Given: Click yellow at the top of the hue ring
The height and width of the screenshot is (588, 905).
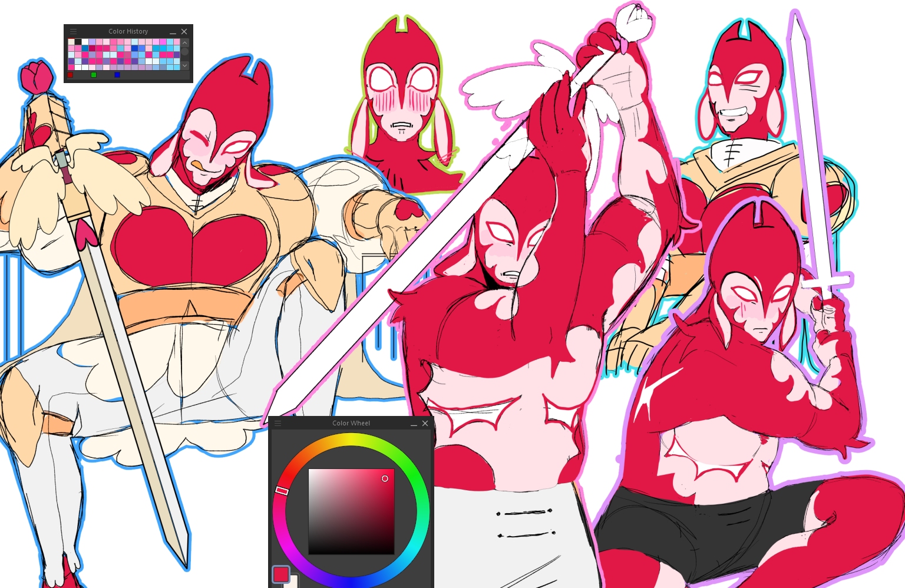Looking at the screenshot, I should point(351,440).
